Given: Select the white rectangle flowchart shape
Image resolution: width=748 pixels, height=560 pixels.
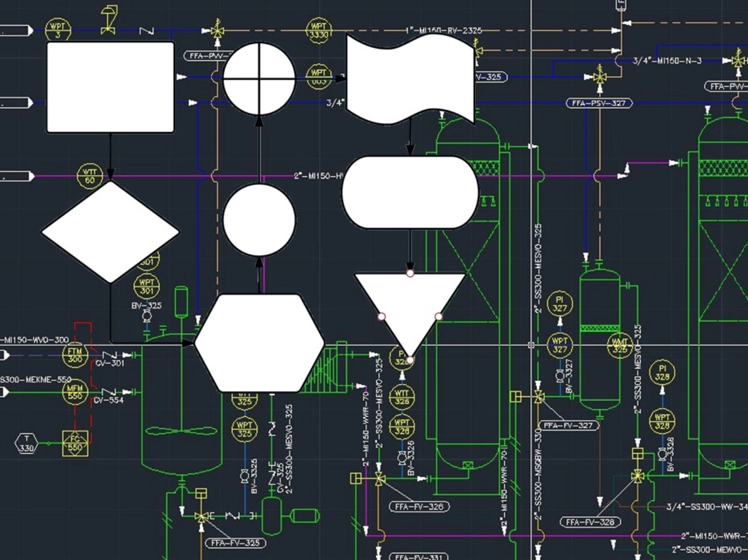Looking at the screenshot, I should (111, 87).
